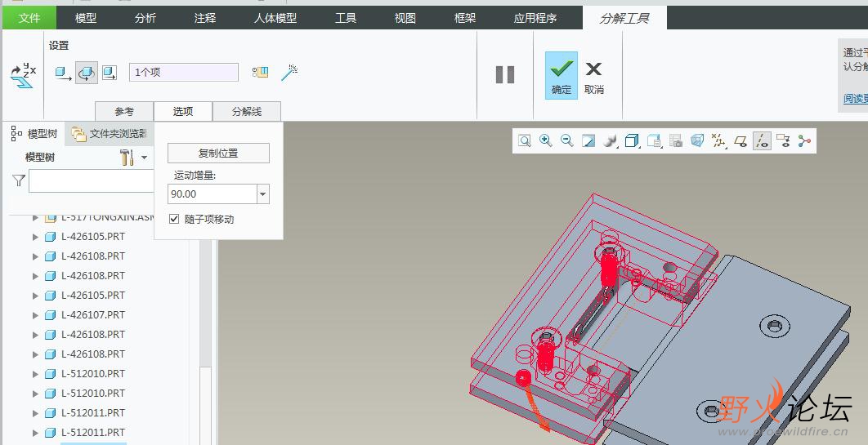
Task: Click the red sphere explode drag handle
Action: click(x=523, y=377)
